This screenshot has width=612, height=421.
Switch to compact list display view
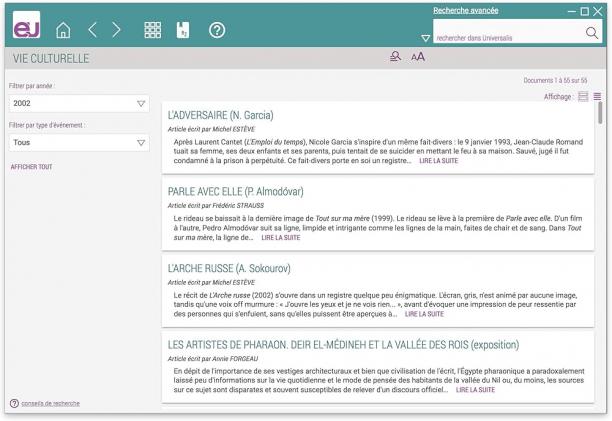point(597,96)
